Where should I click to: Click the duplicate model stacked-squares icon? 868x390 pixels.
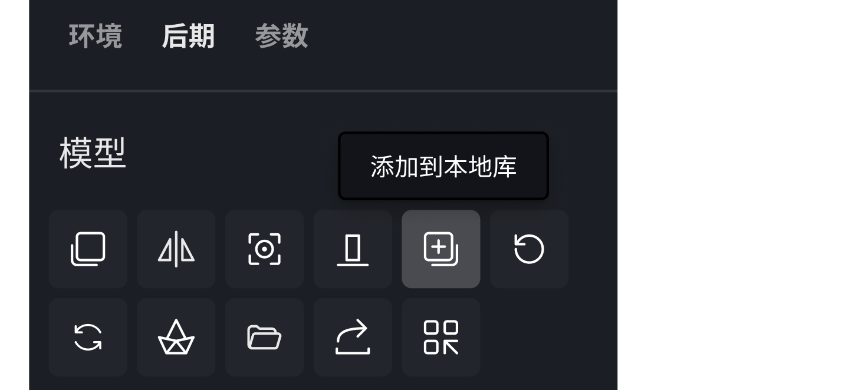[88, 249]
